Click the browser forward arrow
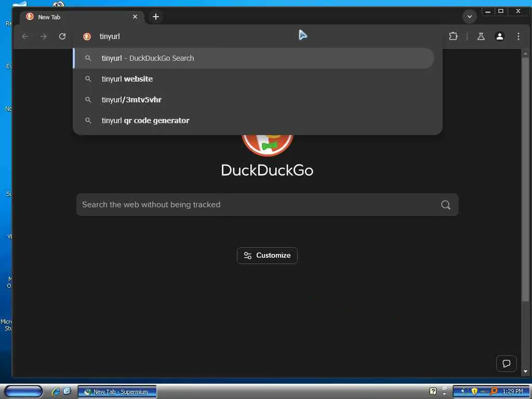The image size is (532, 399). click(x=44, y=36)
